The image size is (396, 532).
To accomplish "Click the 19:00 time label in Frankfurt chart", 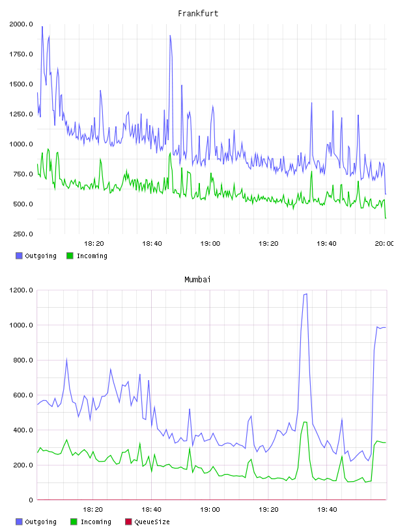I will coord(210,244).
